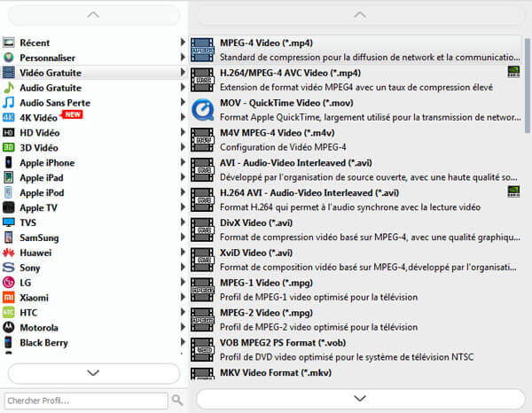532x413 pixels.
Task: Choose MPEG-1 Video (*.mpg) format
Action: (355, 290)
